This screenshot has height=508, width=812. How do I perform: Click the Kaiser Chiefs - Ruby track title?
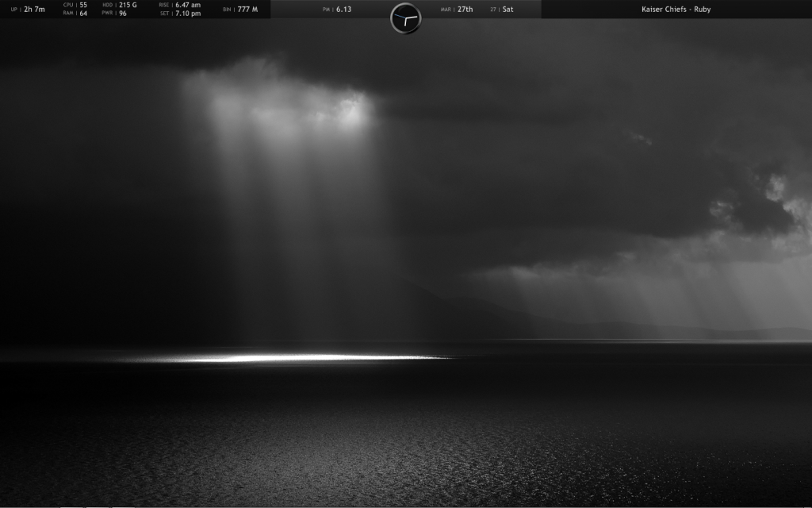click(676, 10)
